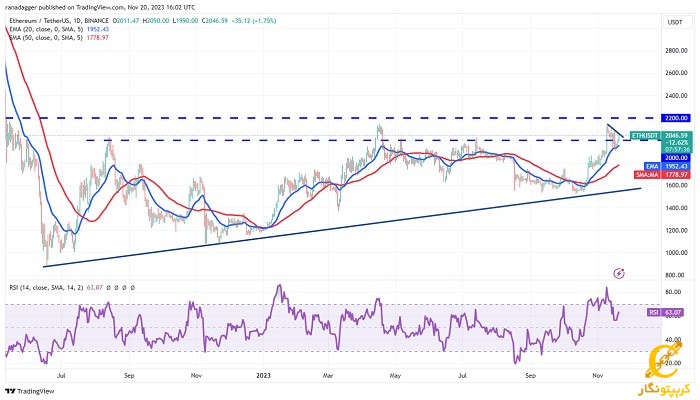
Task: Click the +35.12 (+1.75%) change value
Action: coord(254,21)
